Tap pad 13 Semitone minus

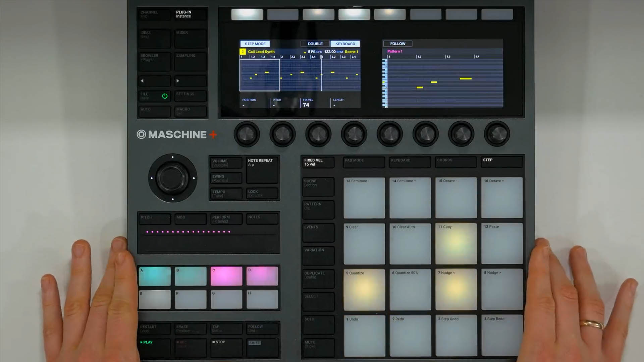pyautogui.click(x=364, y=198)
